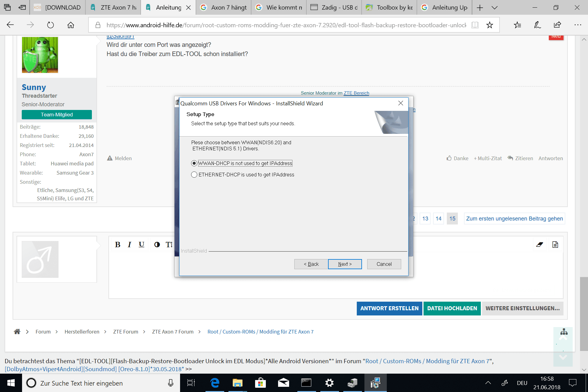Viewport: 588px width, 392px height.
Task: Click Sunny's avatar image
Action: coord(40,55)
